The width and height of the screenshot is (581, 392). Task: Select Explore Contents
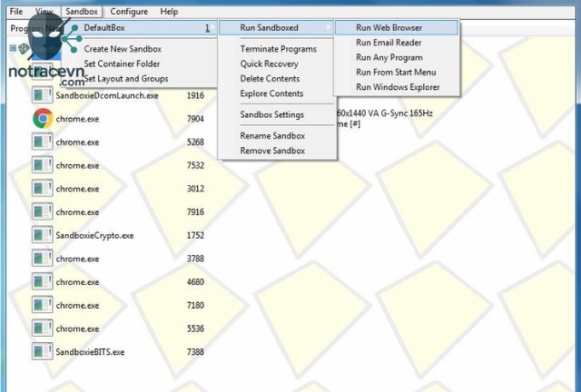click(271, 93)
